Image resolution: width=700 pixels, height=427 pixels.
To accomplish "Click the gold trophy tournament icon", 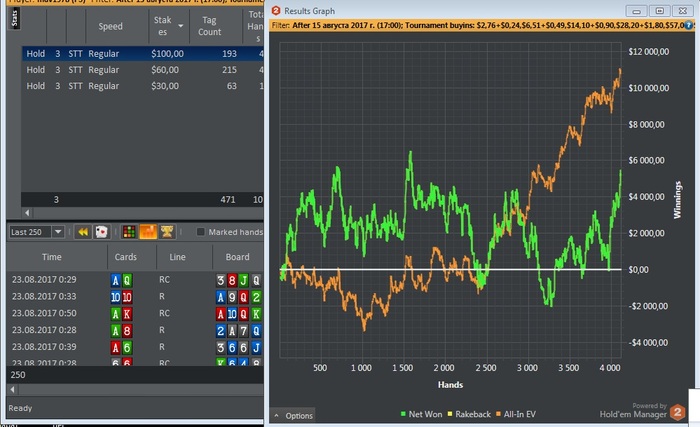I will click(x=167, y=231).
